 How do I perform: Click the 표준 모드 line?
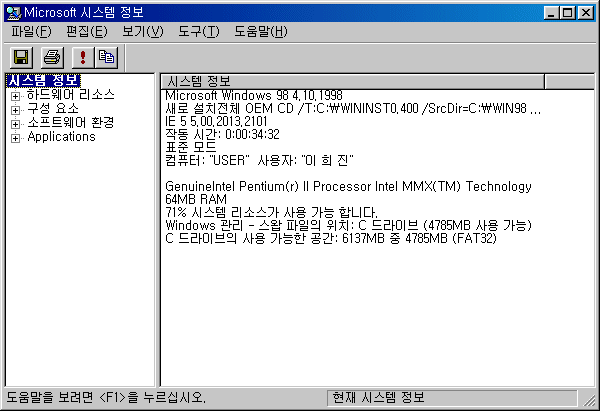pos(191,147)
